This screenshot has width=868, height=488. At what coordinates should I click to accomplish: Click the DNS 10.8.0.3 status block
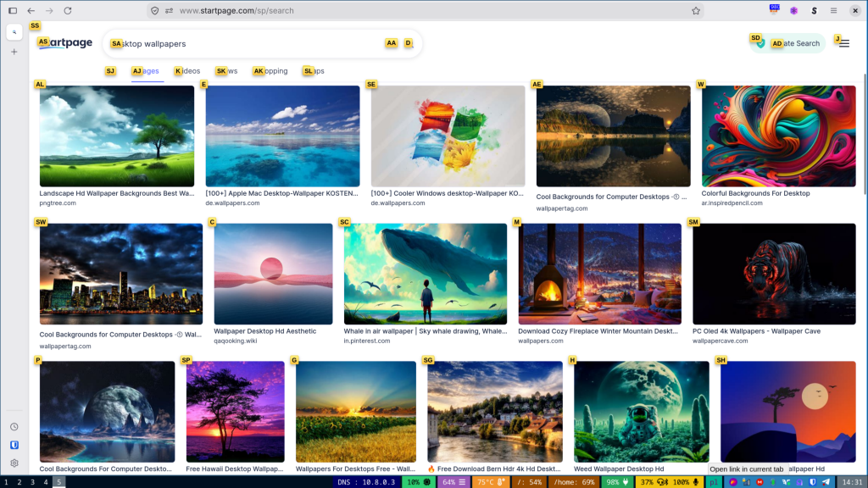[366, 482]
